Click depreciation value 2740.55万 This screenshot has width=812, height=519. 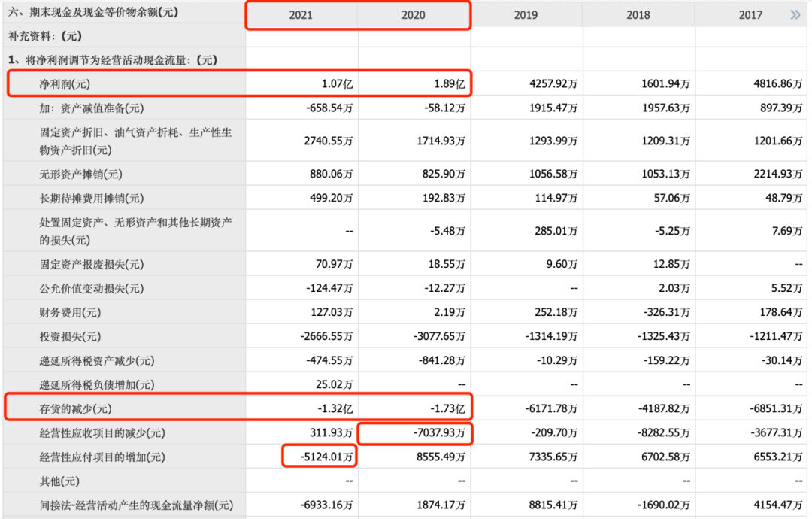[329, 141]
